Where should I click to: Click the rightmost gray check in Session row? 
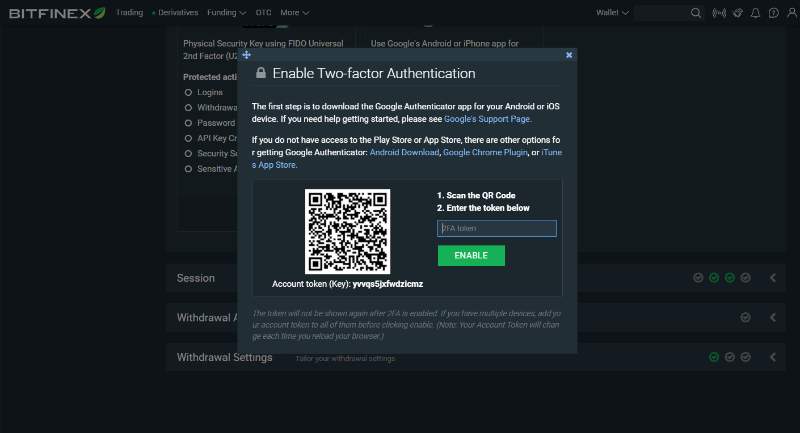[745, 278]
